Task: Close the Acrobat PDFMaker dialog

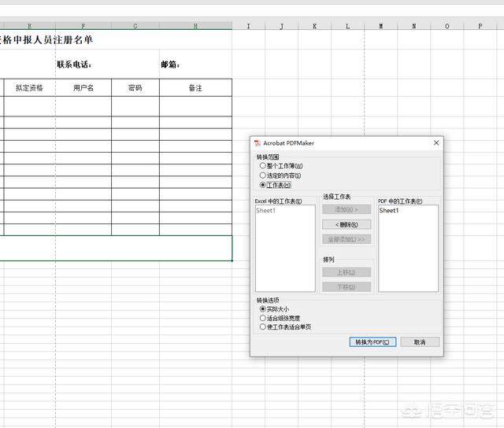Action: tap(436, 143)
